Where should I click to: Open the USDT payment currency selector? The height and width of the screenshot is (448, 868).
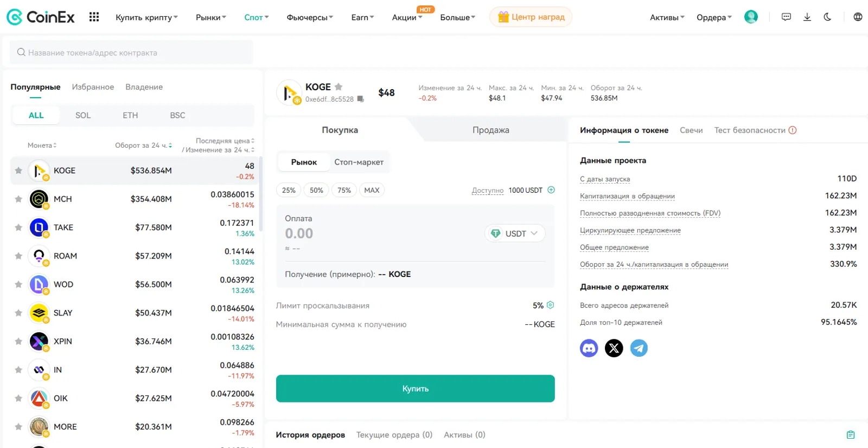tap(515, 234)
